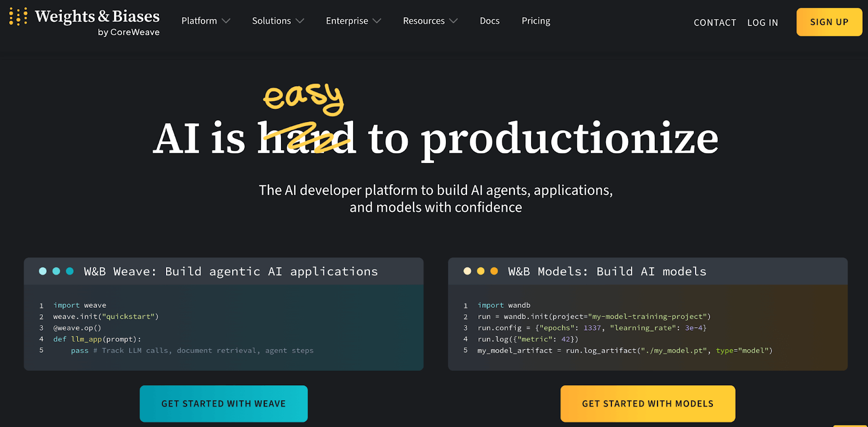The width and height of the screenshot is (868, 427).
Task: Expand the Enterprise navigation menu
Action: (x=353, y=21)
